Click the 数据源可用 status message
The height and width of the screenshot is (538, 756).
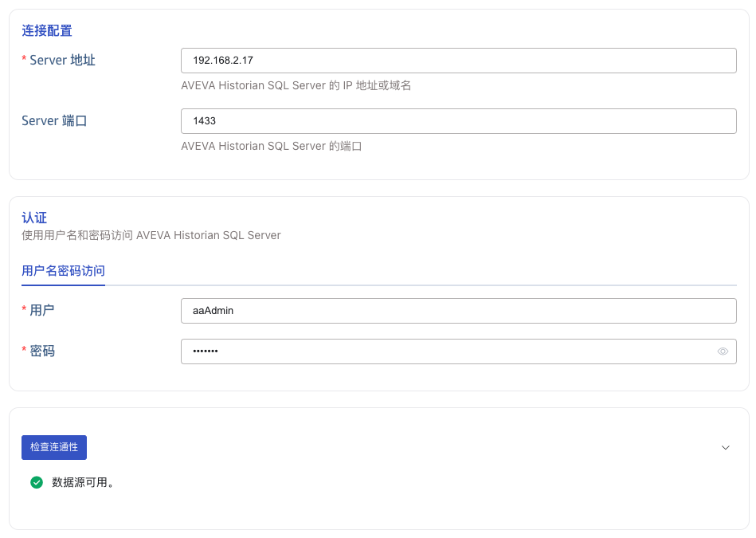(x=83, y=482)
